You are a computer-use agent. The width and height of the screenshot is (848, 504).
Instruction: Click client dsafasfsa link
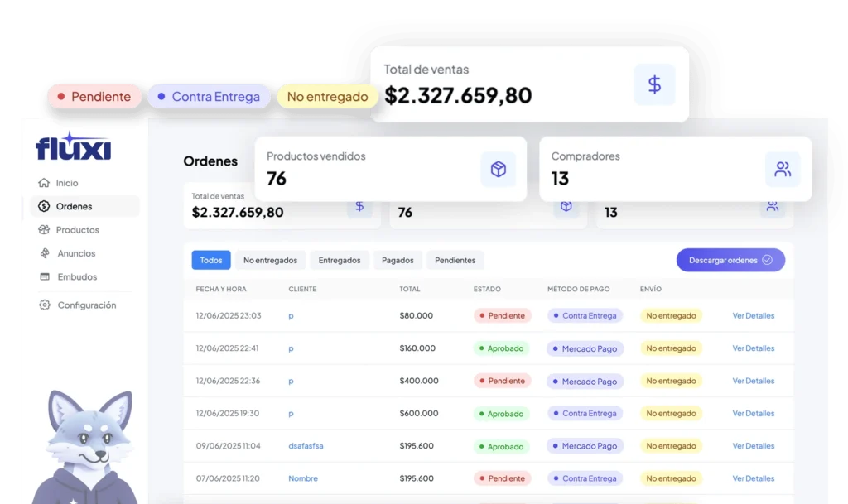coord(306,446)
